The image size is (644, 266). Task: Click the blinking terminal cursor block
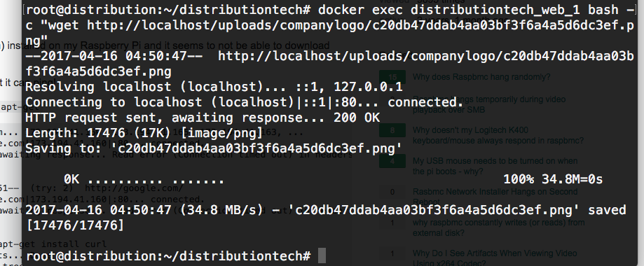(x=322, y=255)
